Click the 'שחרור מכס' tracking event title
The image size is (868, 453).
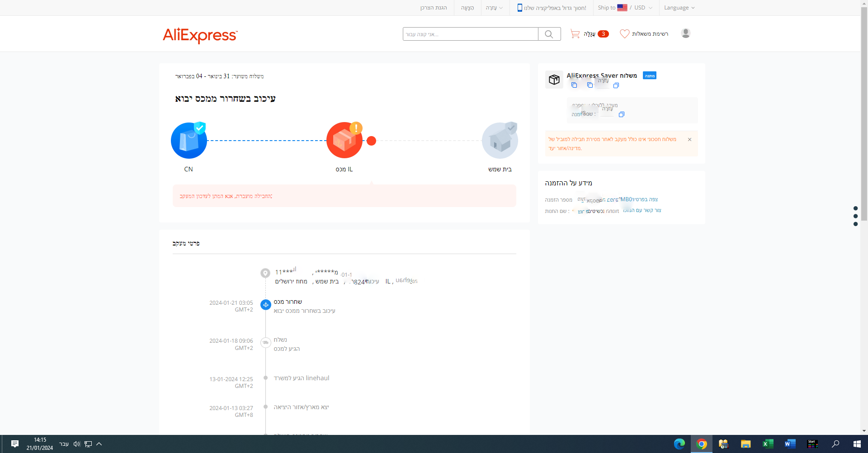pyautogui.click(x=288, y=302)
